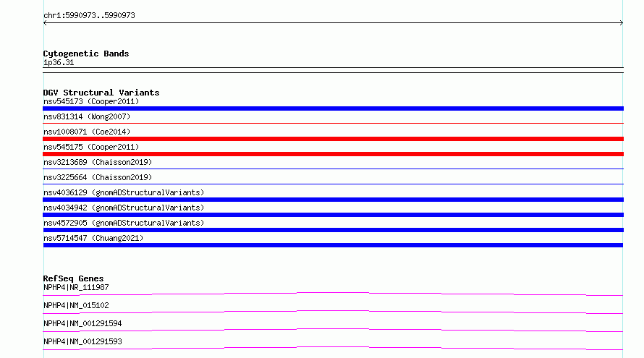Select transcript NPHP4|NM_015102

click(76, 305)
